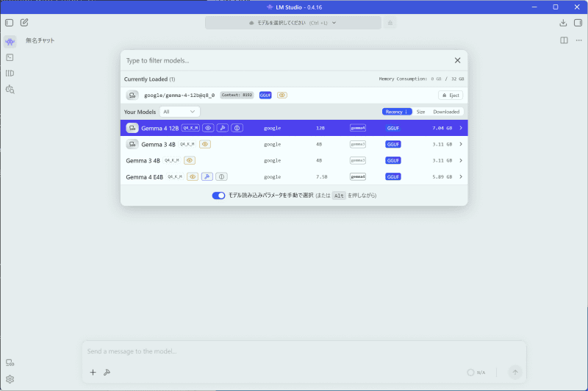The height and width of the screenshot is (391, 588).
Task: Click the Memory Consumption readout
Action: coord(421,79)
